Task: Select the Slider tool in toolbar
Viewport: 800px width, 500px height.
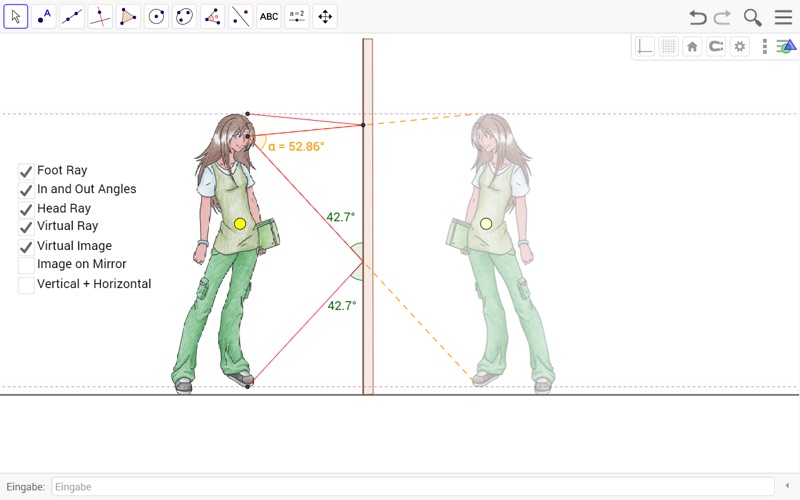Action: 297,16
